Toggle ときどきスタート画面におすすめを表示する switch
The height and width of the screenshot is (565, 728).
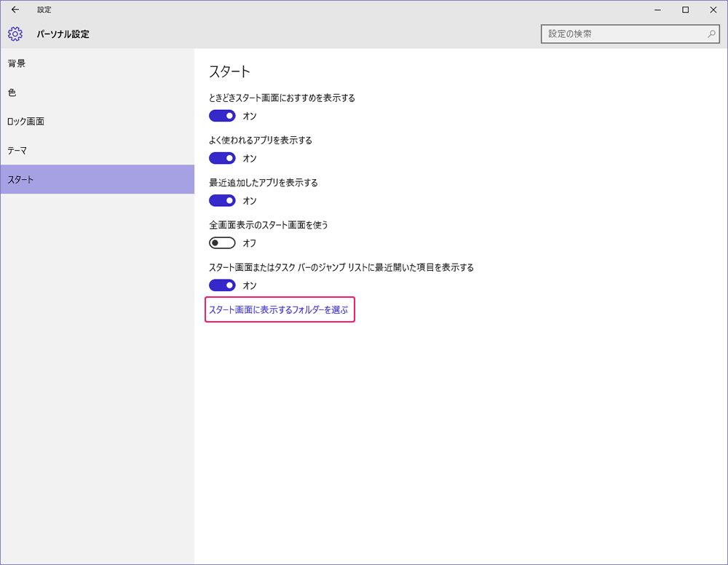[222, 116]
